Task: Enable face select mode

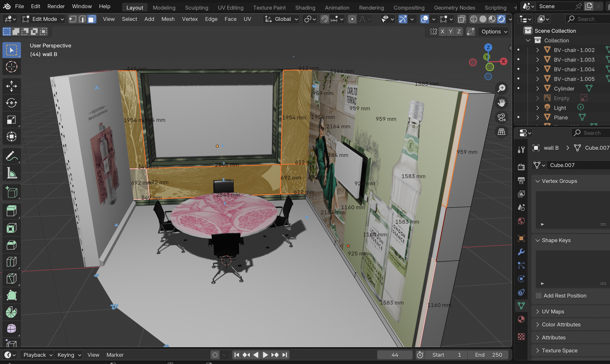Action: click(91, 19)
